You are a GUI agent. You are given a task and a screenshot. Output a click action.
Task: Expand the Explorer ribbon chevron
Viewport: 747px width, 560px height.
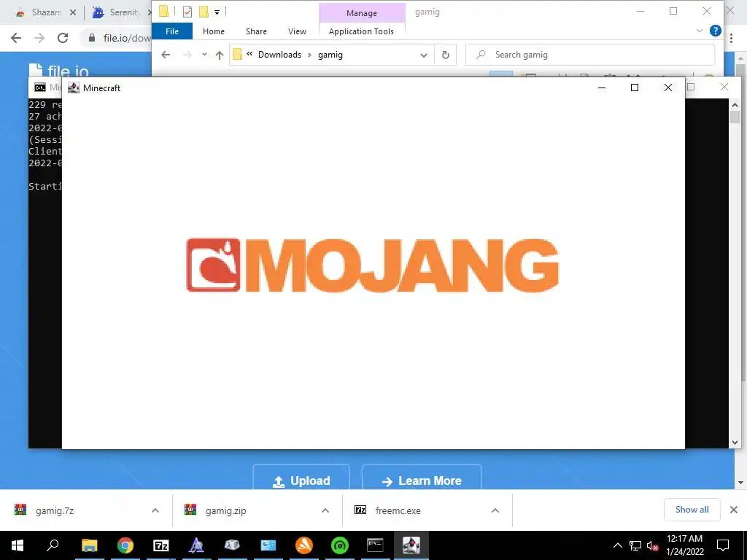[700, 31]
